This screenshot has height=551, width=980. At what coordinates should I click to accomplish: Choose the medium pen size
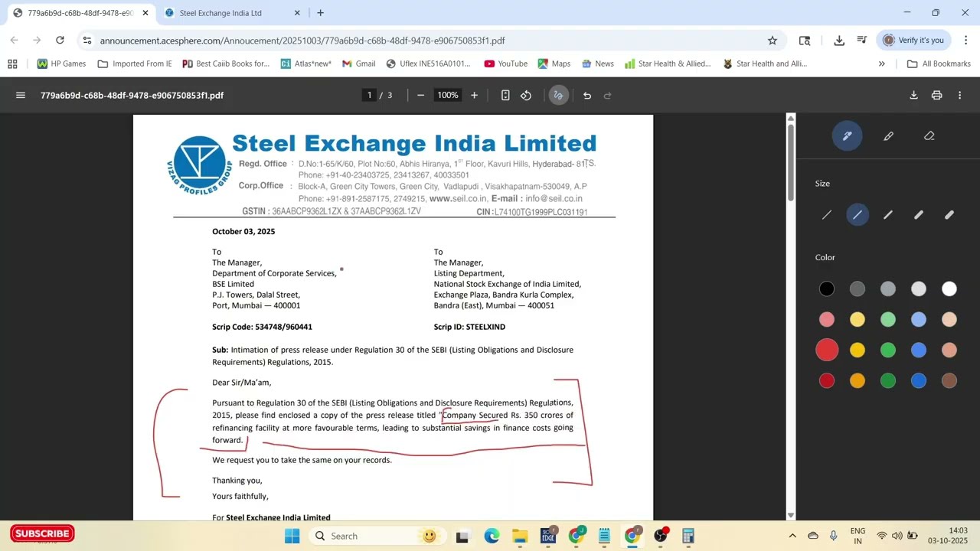tap(888, 215)
